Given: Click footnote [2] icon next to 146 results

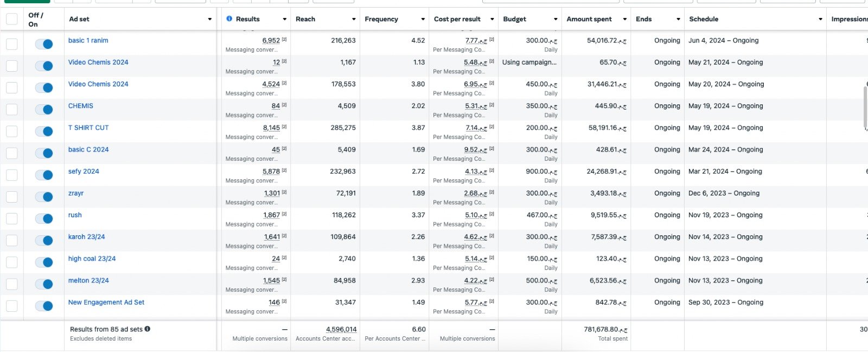Looking at the screenshot, I should (284, 301).
